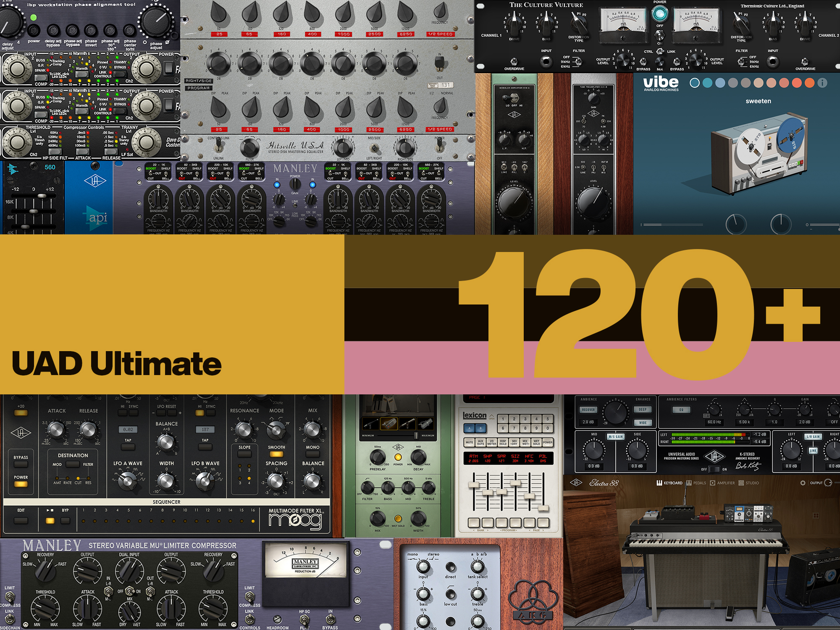Toggle Moog filter POWER button
Viewport: 840px width, 630px height.
21,484
